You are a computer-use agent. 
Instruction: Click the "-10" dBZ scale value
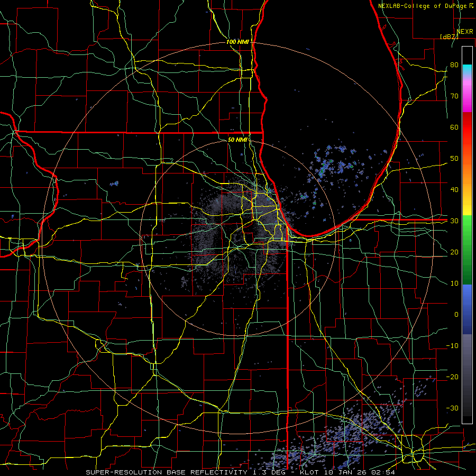tap(452, 346)
